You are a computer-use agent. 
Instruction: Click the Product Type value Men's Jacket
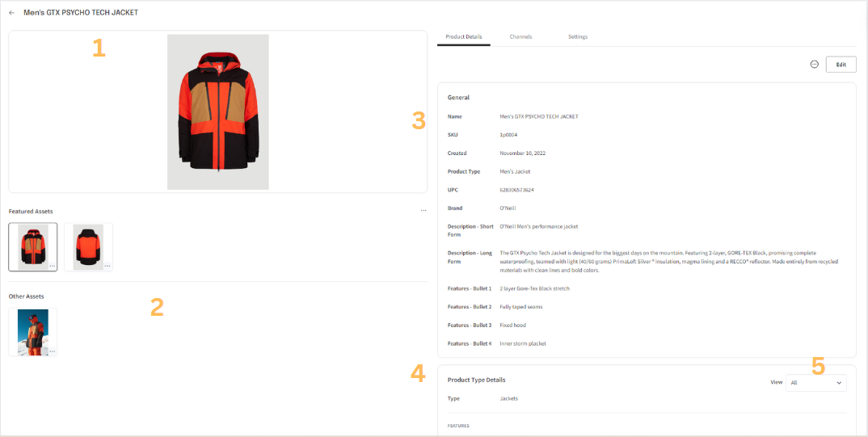515,171
